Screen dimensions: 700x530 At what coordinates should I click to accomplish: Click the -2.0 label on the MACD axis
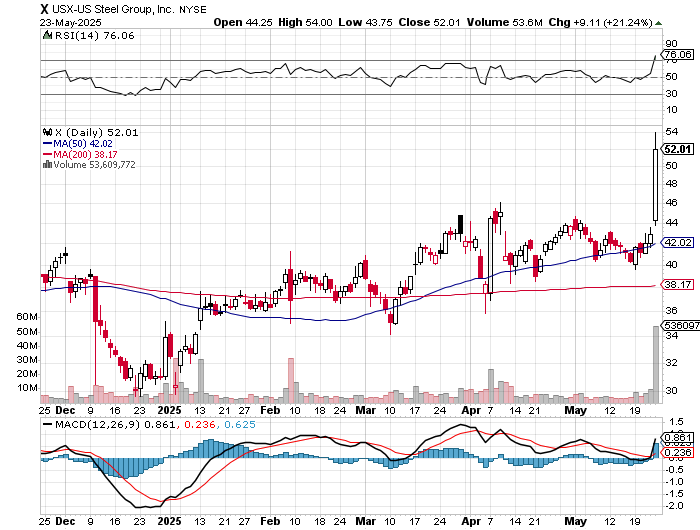[x=674, y=506]
